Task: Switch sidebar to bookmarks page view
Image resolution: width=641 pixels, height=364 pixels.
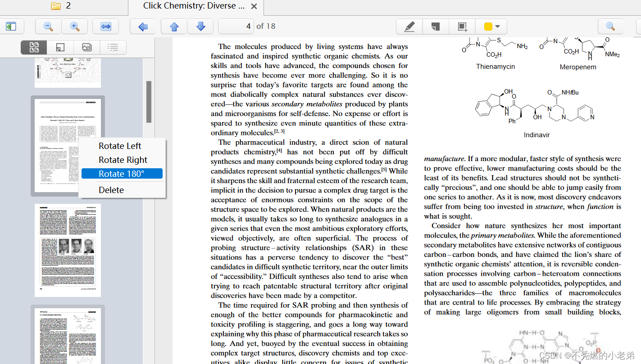Action: pyautogui.click(x=60, y=47)
